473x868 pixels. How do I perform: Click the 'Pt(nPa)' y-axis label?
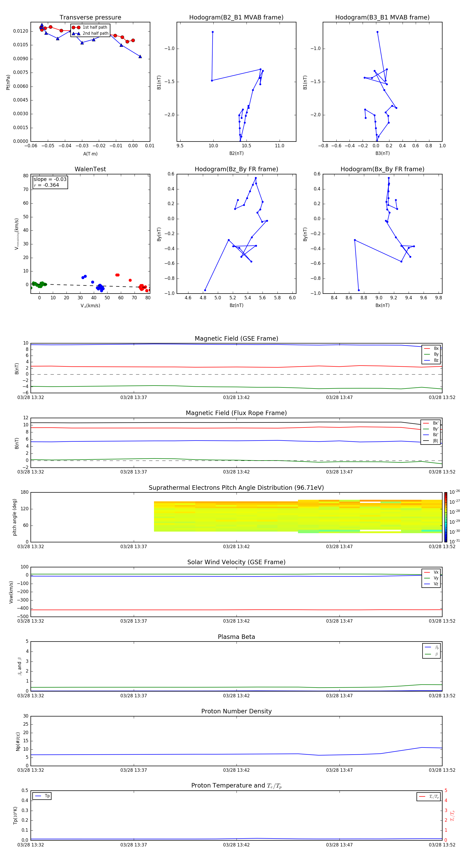point(8,82)
